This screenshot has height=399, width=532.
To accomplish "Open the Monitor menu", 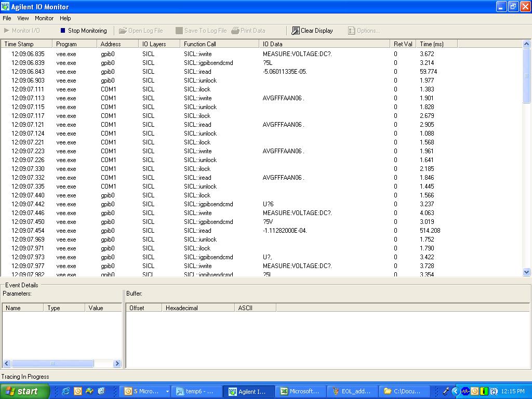I will click(x=44, y=18).
